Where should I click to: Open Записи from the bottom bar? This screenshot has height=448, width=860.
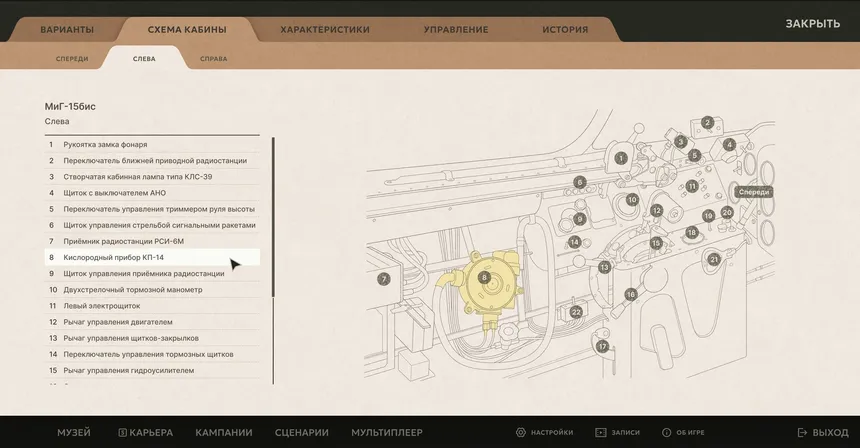(617, 432)
